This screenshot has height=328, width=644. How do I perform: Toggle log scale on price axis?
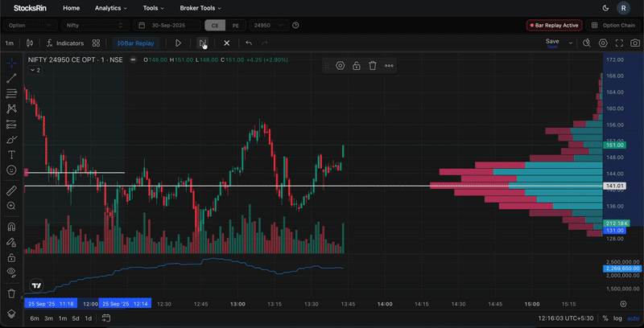pyautogui.click(x=617, y=318)
